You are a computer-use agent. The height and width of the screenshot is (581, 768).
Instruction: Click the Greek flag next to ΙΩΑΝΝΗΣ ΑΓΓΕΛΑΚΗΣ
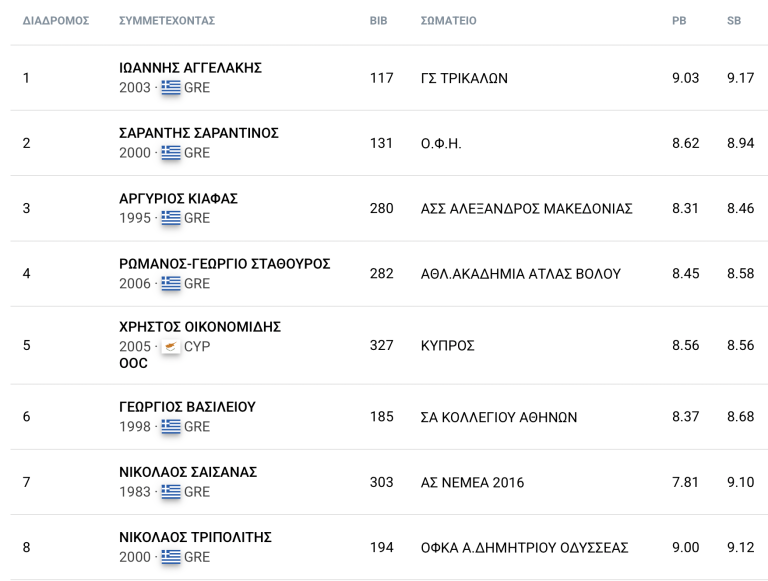(x=171, y=87)
